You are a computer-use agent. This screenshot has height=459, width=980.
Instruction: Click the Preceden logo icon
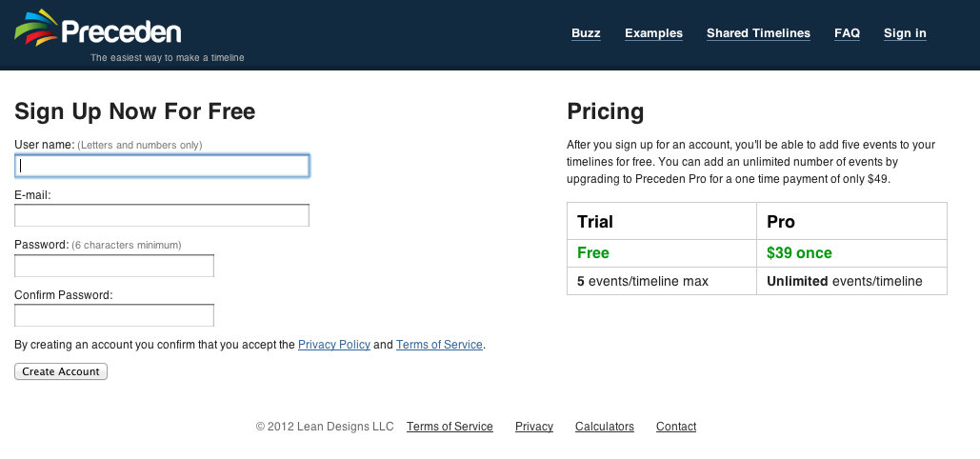point(35,28)
